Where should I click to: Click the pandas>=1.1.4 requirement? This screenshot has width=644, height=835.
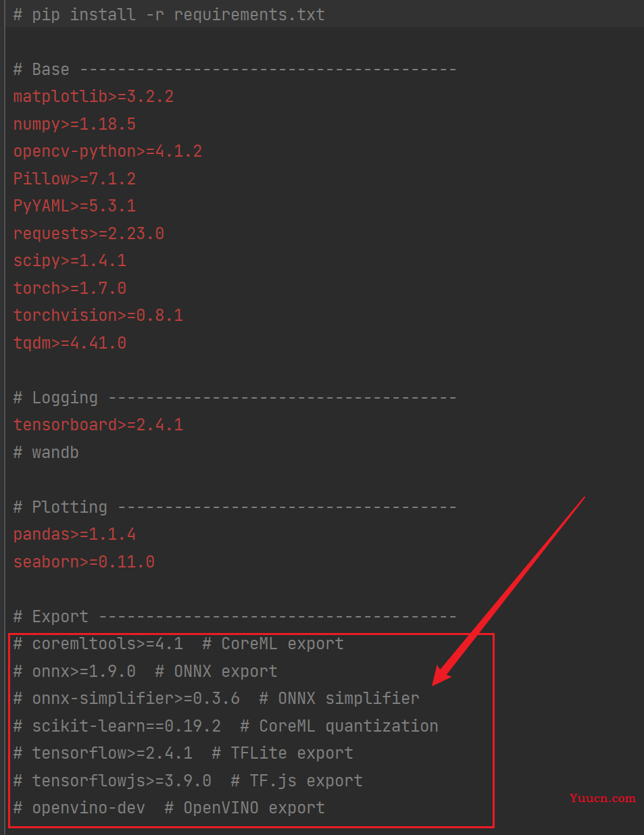74,534
